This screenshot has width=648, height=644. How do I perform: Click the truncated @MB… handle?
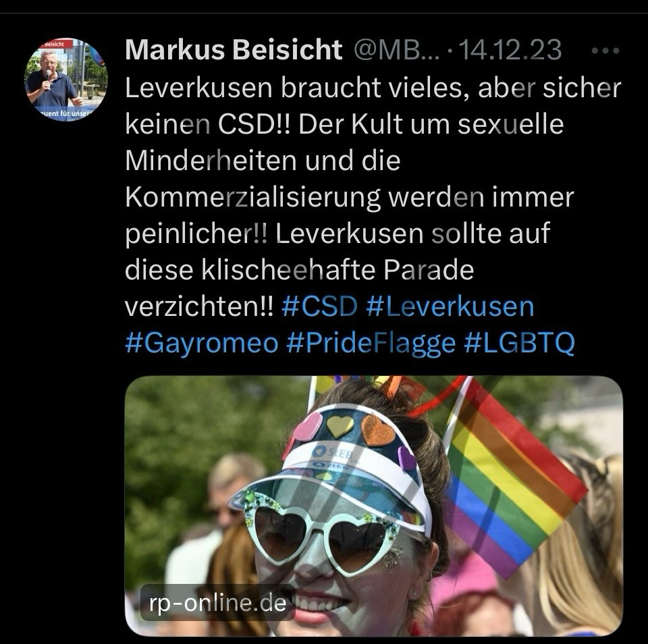coord(397,50)
